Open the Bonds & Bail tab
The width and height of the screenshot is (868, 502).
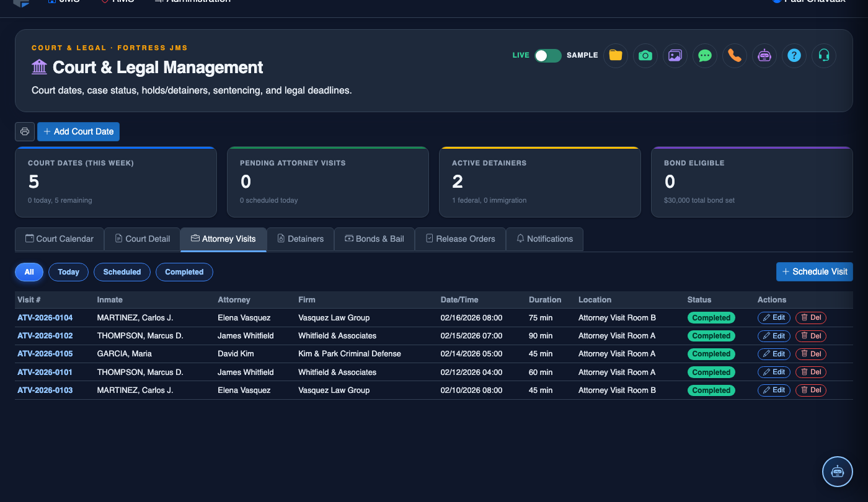point(374,239)
